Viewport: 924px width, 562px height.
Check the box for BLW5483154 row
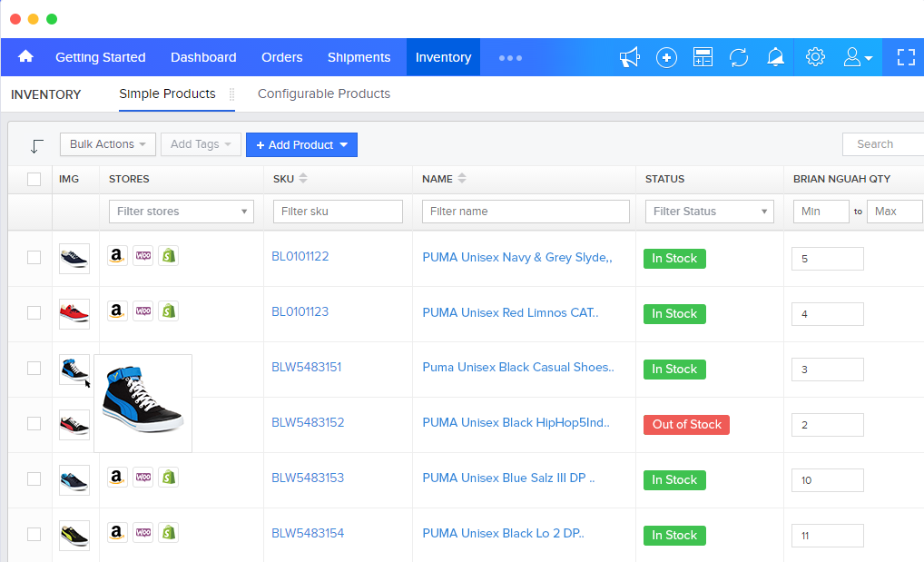pos(34,534)
